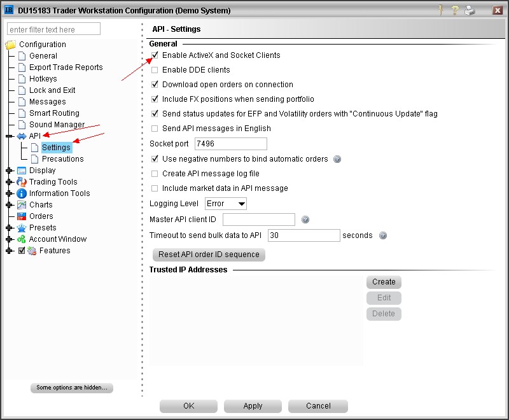Collapse the API tree node
This screenshot has height=420, width=509.
click(x=10, y=136)
